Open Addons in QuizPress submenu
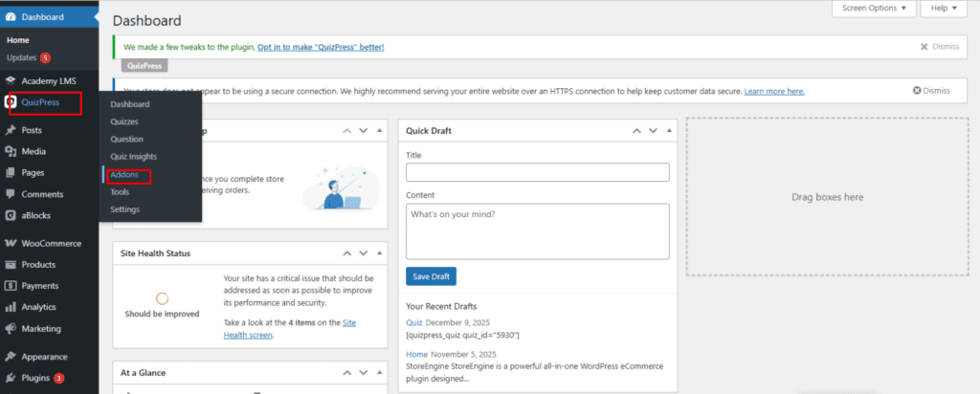 coord(123,175)
